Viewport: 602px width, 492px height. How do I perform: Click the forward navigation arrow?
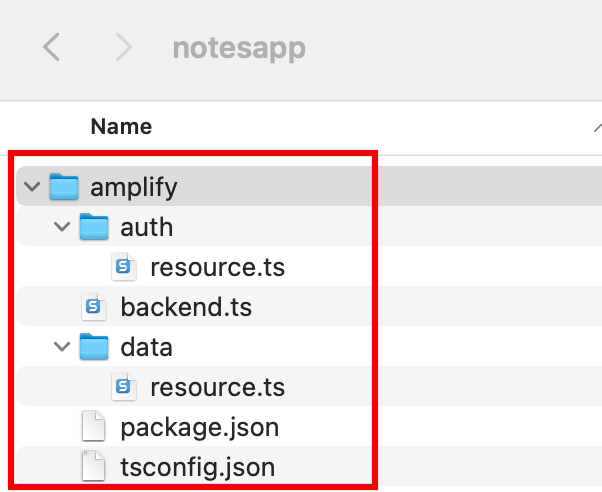[124, 47]
